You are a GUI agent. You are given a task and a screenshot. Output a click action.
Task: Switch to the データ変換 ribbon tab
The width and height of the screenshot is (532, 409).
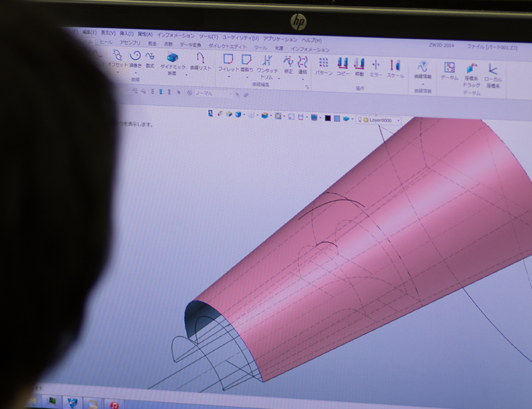pyautogui.click(x=190, y=45)
